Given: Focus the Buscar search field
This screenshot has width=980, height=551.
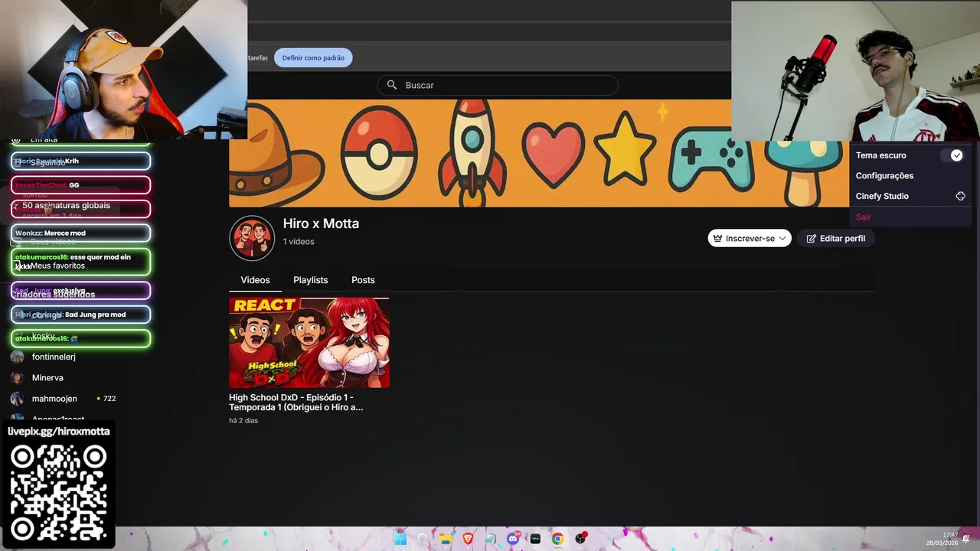Looking at the screenshot, I should (498, 85).
